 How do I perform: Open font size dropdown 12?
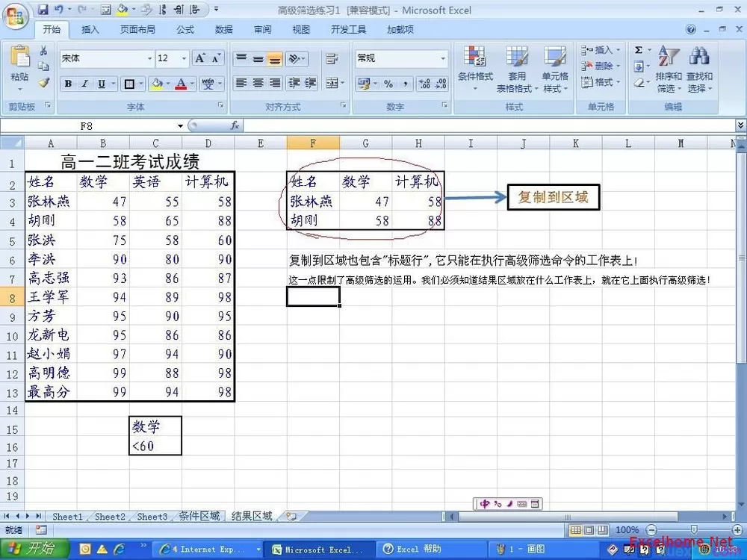185,58
